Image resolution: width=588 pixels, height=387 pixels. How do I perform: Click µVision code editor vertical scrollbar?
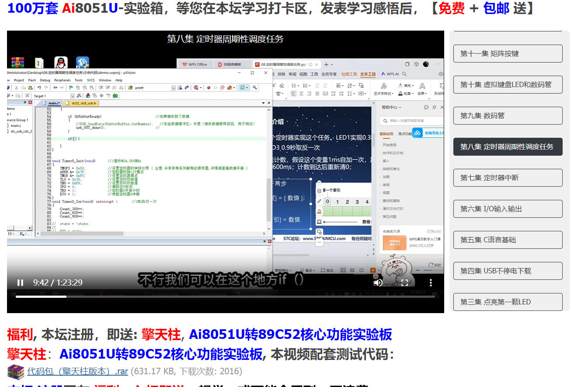click(269, 168)
